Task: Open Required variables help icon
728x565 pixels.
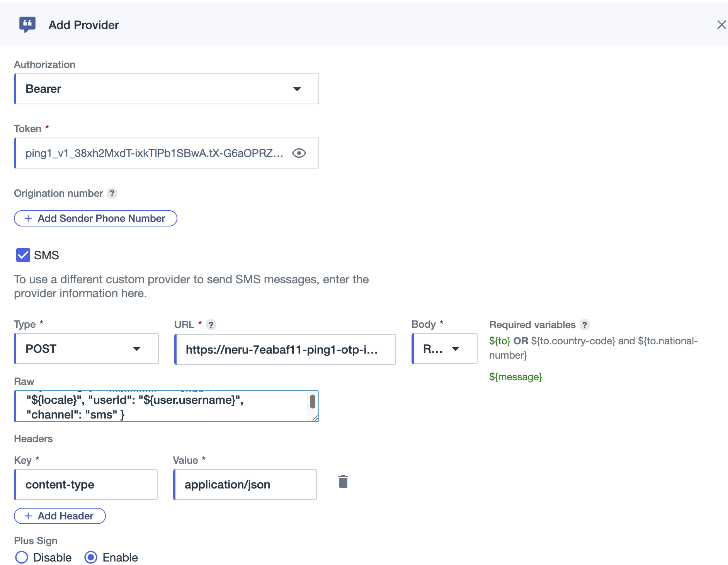Action: (585, 325)
